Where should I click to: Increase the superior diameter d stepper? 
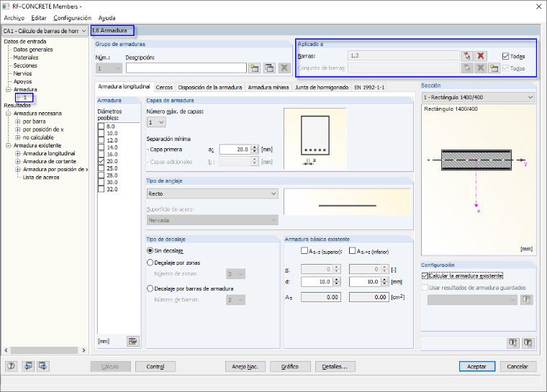(337, 279)
